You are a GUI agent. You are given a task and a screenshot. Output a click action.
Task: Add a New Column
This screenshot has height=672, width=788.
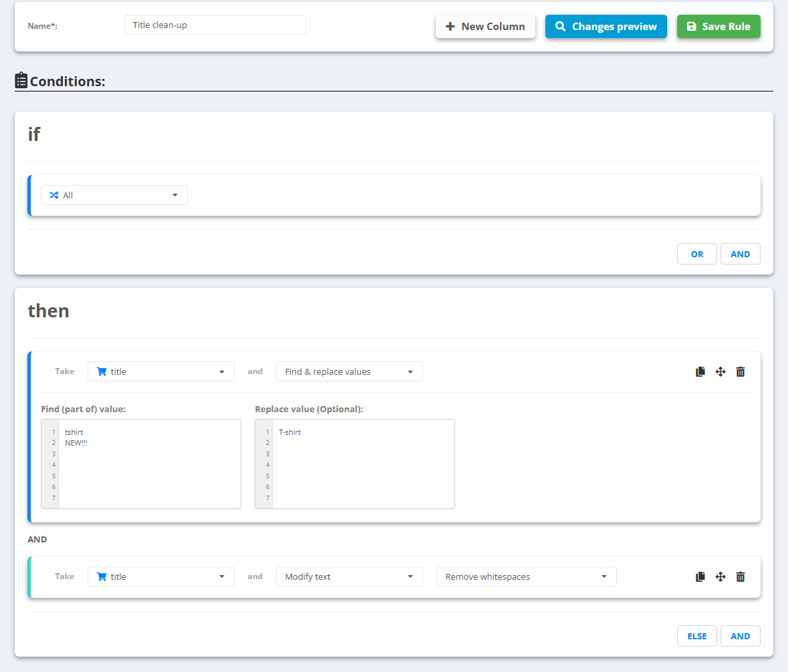[x=485, y=26]
